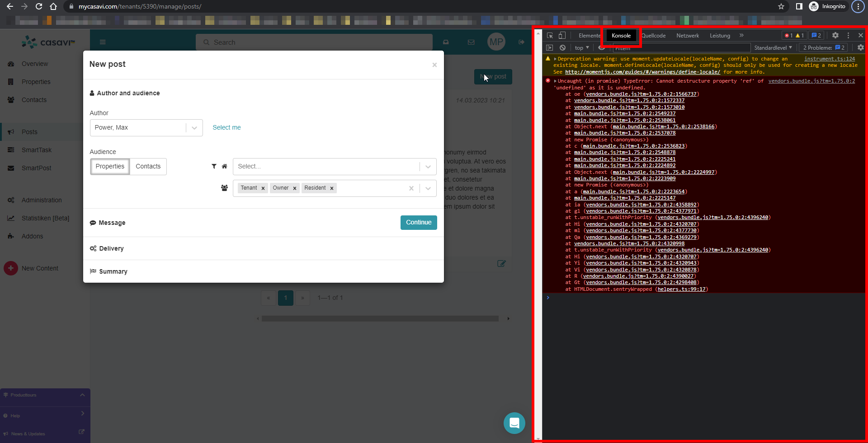Remove the Owner tag

295,188
